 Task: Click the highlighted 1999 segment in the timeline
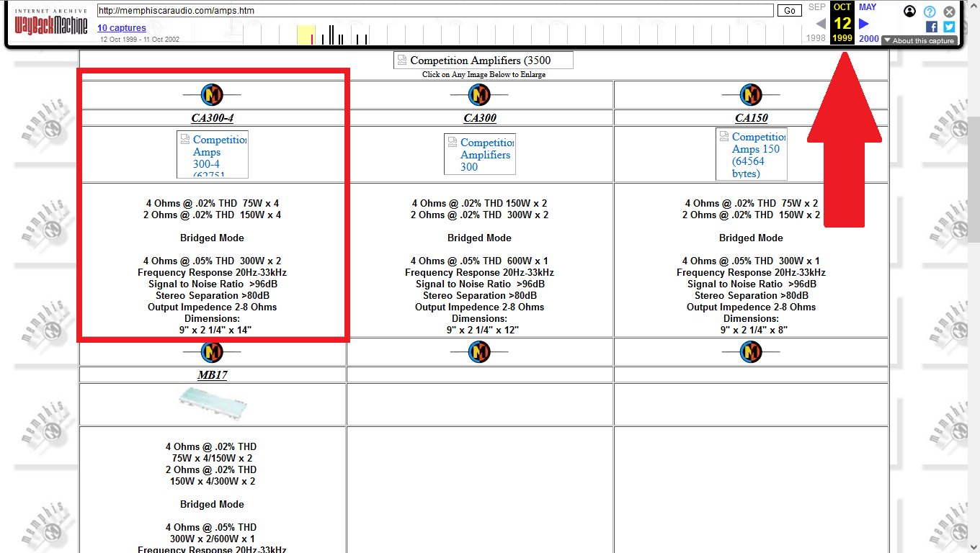click(x=306, y=35)
